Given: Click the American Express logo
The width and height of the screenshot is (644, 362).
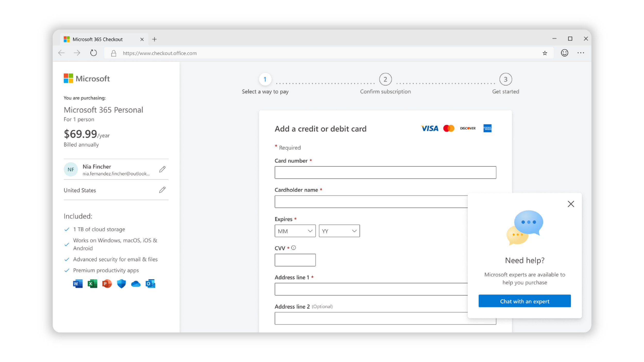Looking at the screenshot, I should point(487,128).
